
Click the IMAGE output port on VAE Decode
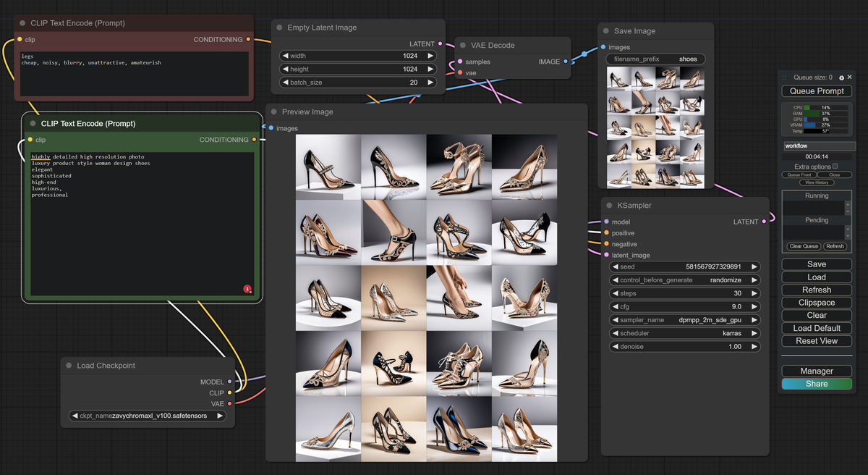pos(566,62)
